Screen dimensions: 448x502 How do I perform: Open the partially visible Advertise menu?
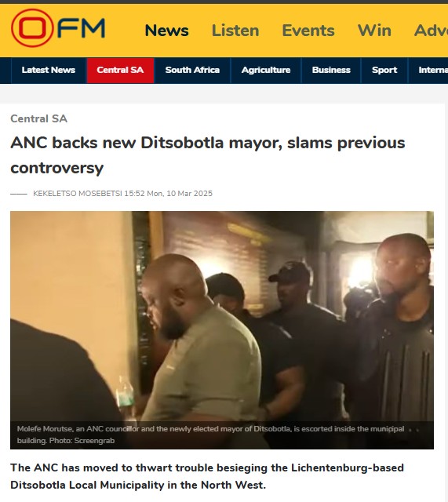[x=431, y=31]
